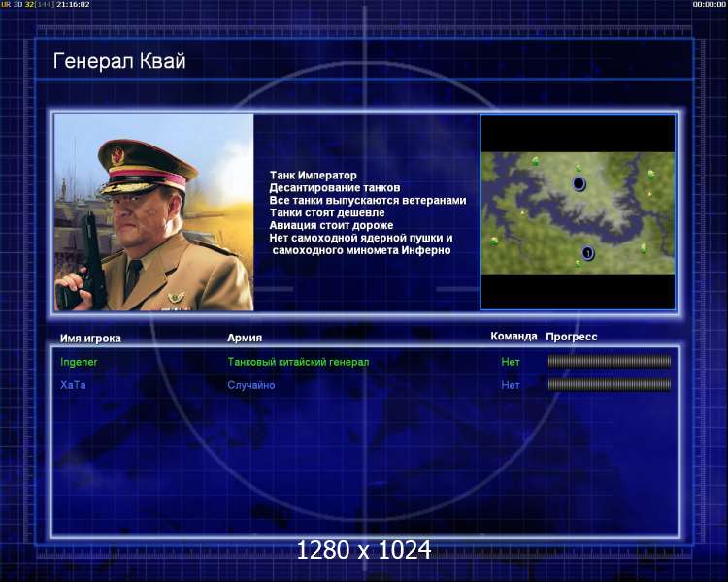This screenshot has height=582, width=728.
Task: Click the line Десантирование танков
Action: (335, 188)
